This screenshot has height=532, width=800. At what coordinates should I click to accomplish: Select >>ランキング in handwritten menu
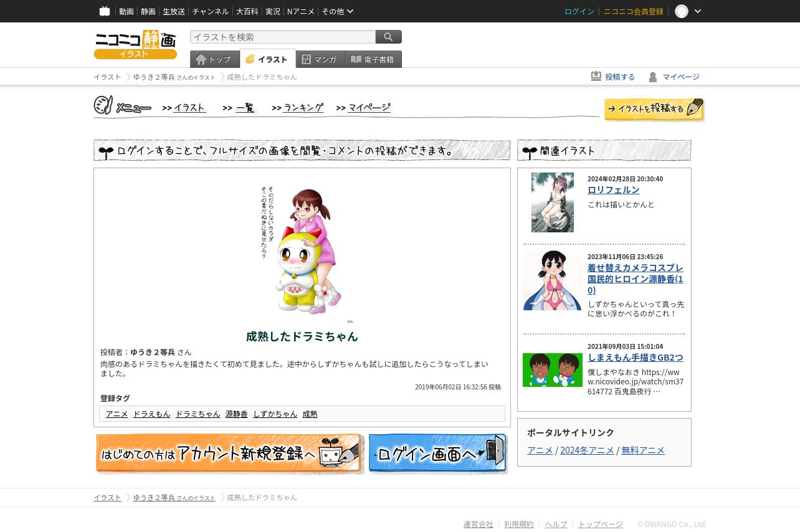[x=298, y=108]
